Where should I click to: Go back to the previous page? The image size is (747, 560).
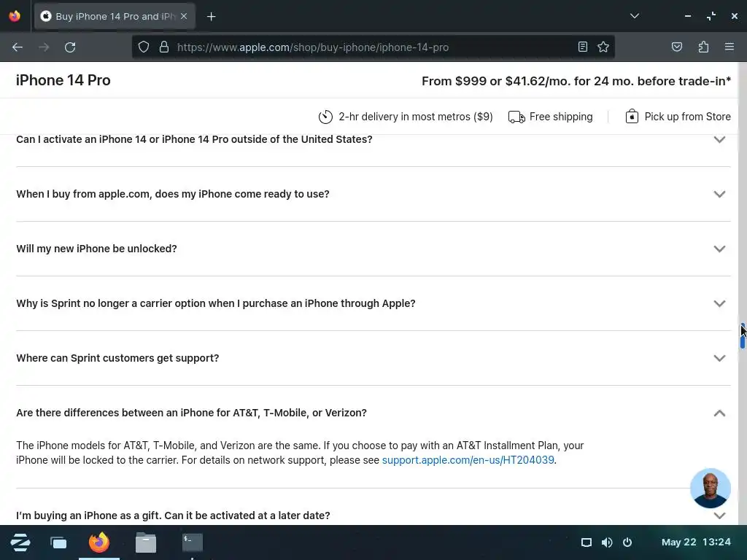tap(18, 47)
